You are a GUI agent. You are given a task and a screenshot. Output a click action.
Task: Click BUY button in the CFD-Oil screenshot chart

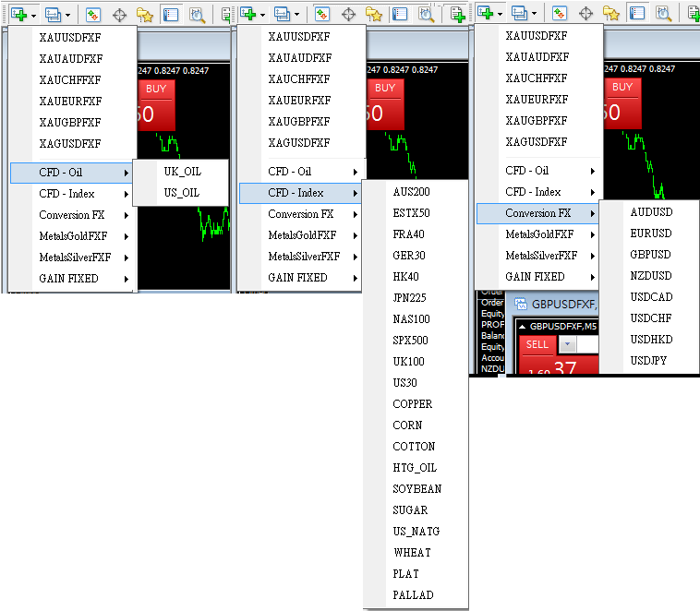(156, 106)
